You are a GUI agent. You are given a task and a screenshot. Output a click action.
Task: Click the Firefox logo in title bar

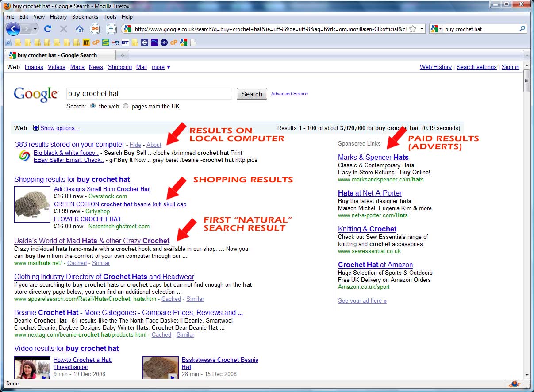click(7, 6)
